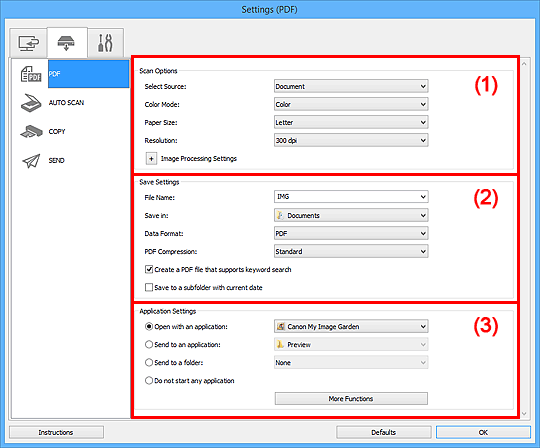Click the Documents folder icon in Save in
Screen dimensions: 540x448
tap(280, 216)
